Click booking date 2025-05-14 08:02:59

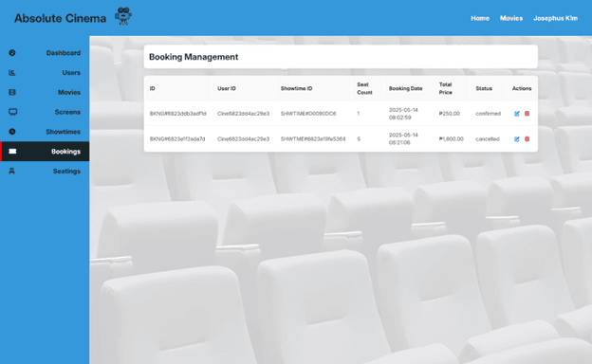point(403,114)
